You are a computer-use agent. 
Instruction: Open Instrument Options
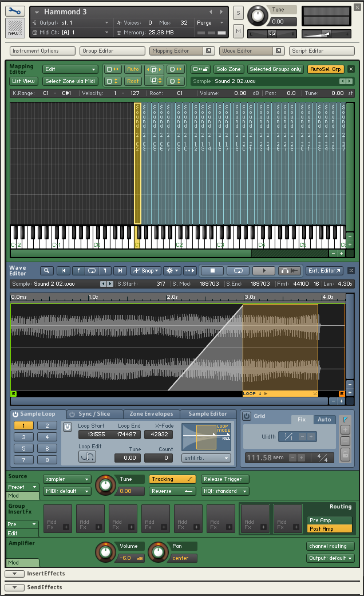42,51
